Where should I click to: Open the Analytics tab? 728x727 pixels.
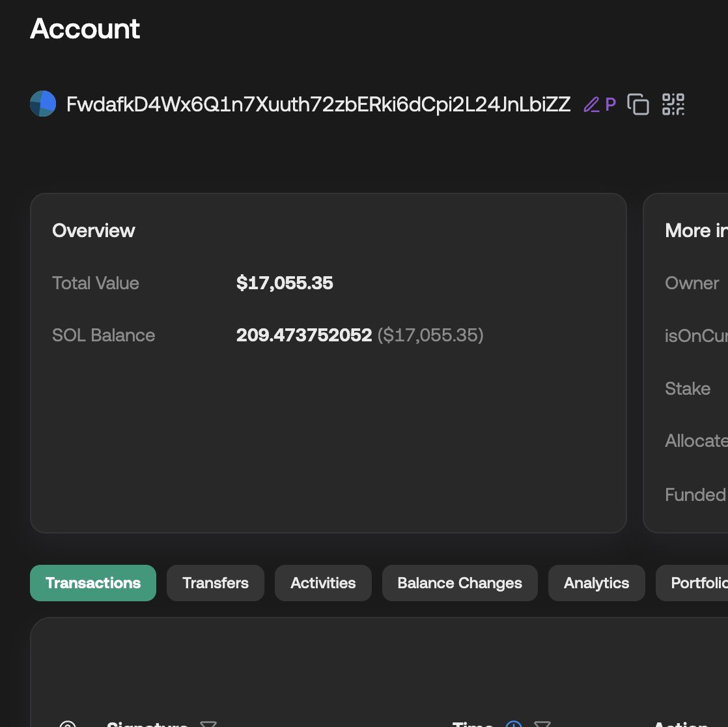596,583
